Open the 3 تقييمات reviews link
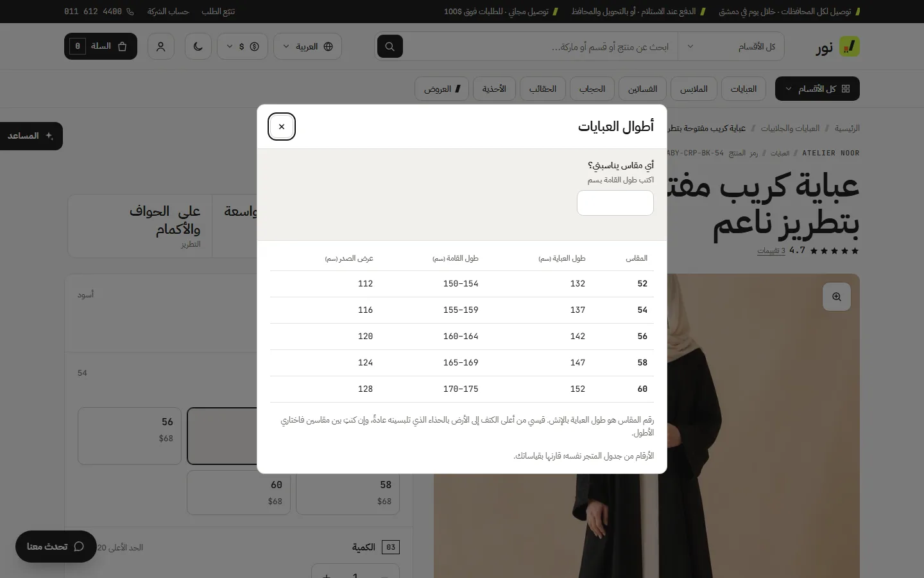Viewport: 924px width, 578px height. (x=771, y=250)
